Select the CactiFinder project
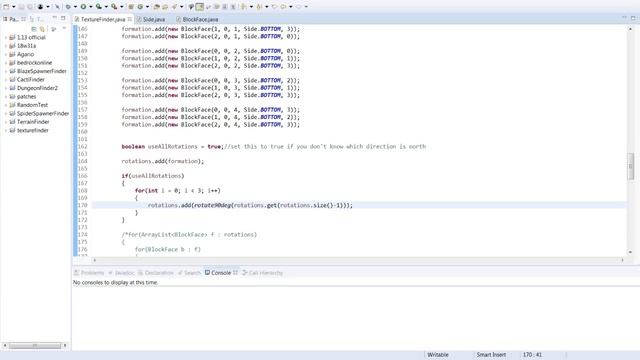 (31, 80)
